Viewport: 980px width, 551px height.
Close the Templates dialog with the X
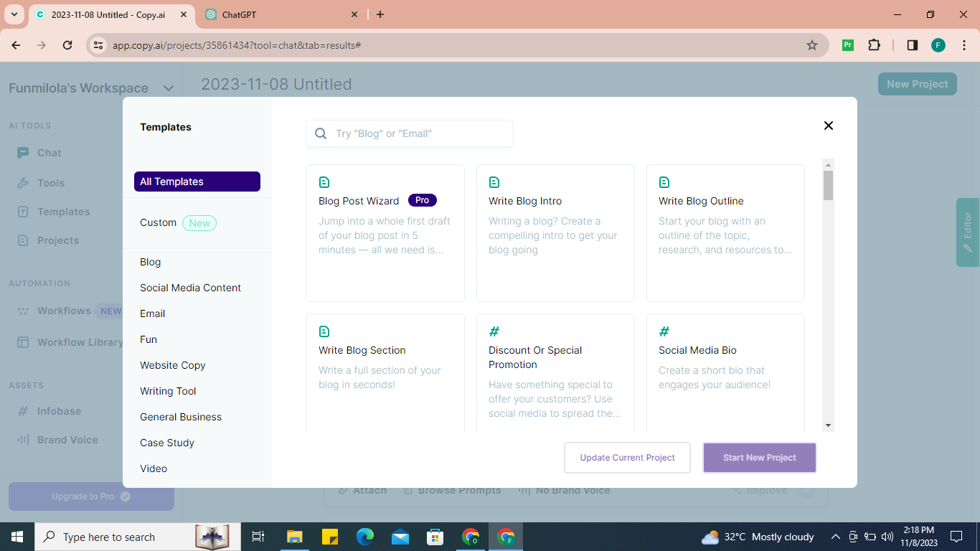coord(828,126)
